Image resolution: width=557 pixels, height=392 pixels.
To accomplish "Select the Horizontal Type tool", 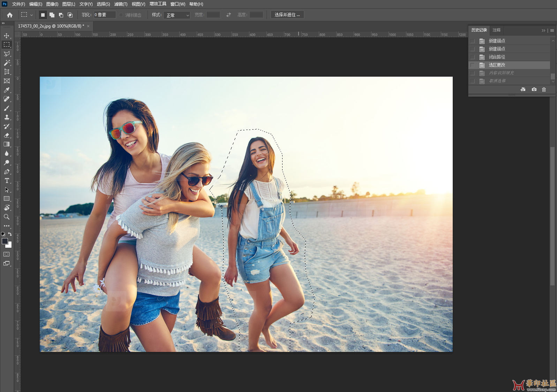I will (7, 180).
